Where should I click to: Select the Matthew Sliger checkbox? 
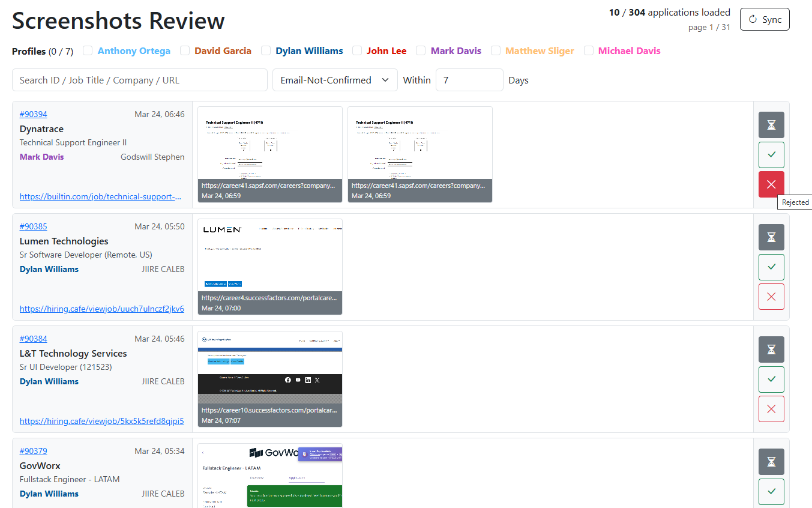click(496, 50)
